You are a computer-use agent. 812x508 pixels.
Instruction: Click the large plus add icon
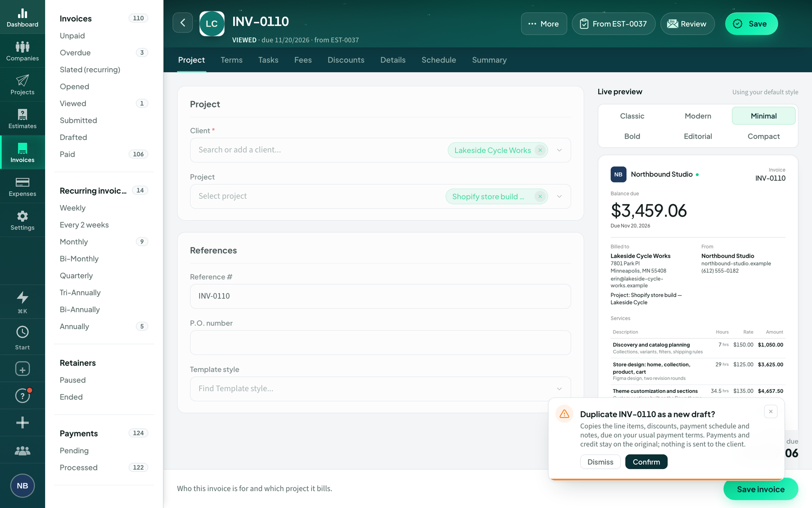click(x=23, y=423)
